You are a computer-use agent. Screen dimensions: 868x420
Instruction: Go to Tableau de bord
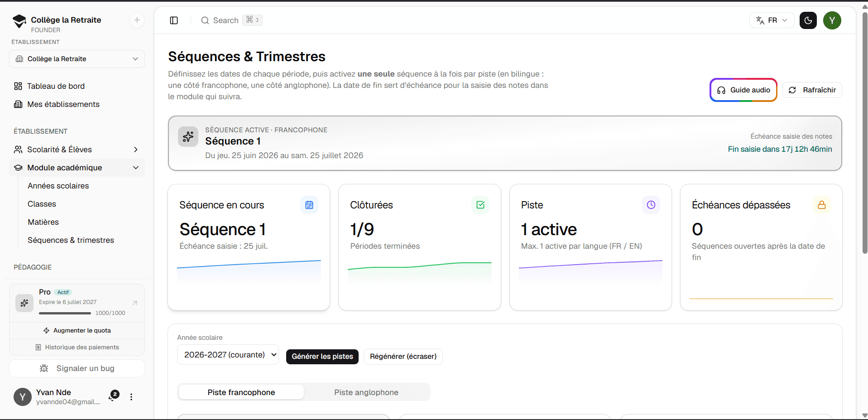[56, 86]
